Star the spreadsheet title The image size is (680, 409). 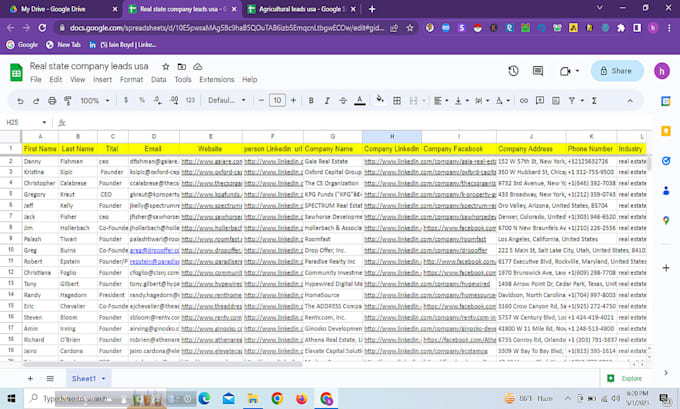[166, 66]
